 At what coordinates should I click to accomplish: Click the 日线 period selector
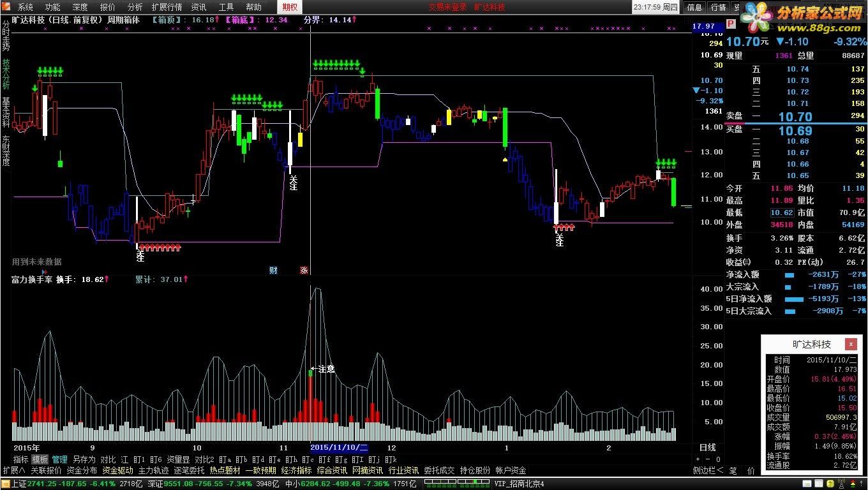click(707, 448)
